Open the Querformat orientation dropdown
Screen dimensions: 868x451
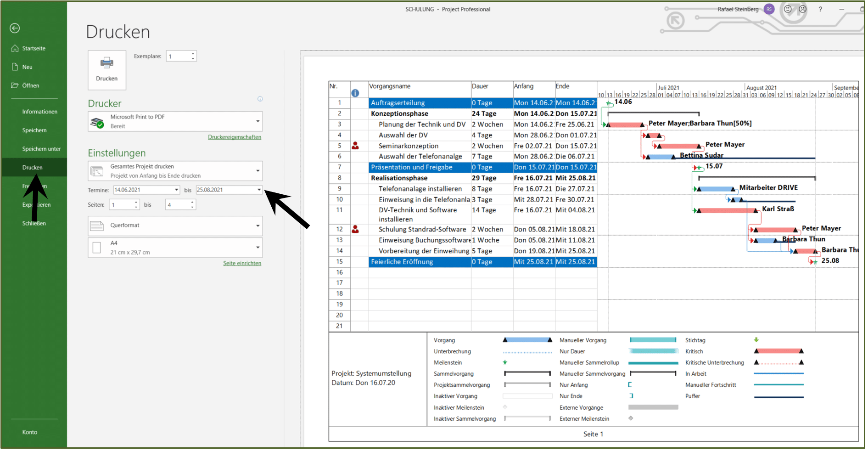175,225
